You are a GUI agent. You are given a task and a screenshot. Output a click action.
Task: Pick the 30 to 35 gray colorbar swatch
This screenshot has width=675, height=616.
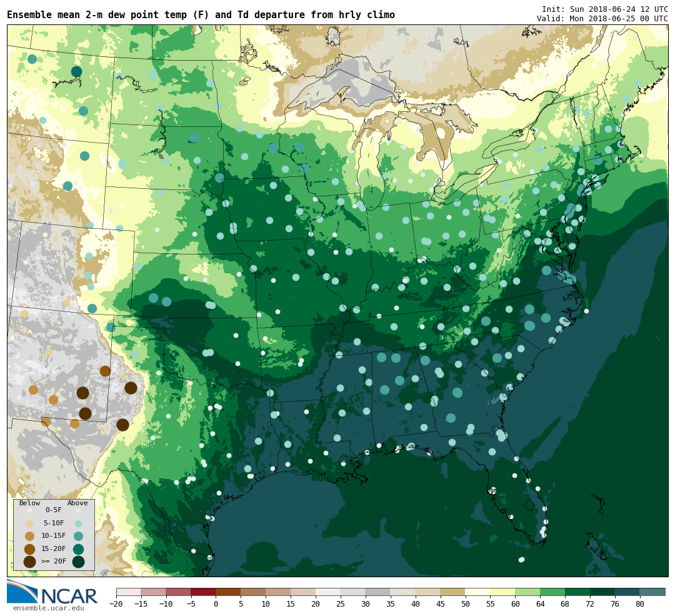tap(378, 592)
